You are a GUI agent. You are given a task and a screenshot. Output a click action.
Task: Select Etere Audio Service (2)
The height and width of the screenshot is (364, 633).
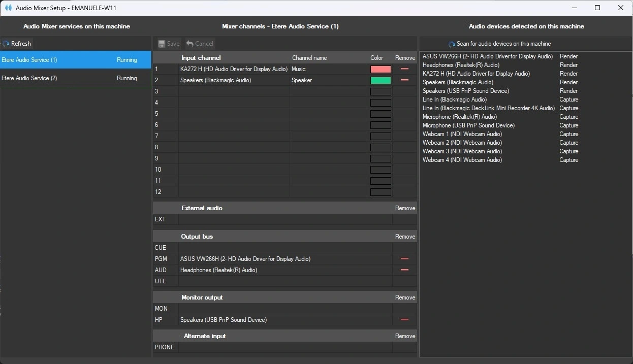pos(75,78)
